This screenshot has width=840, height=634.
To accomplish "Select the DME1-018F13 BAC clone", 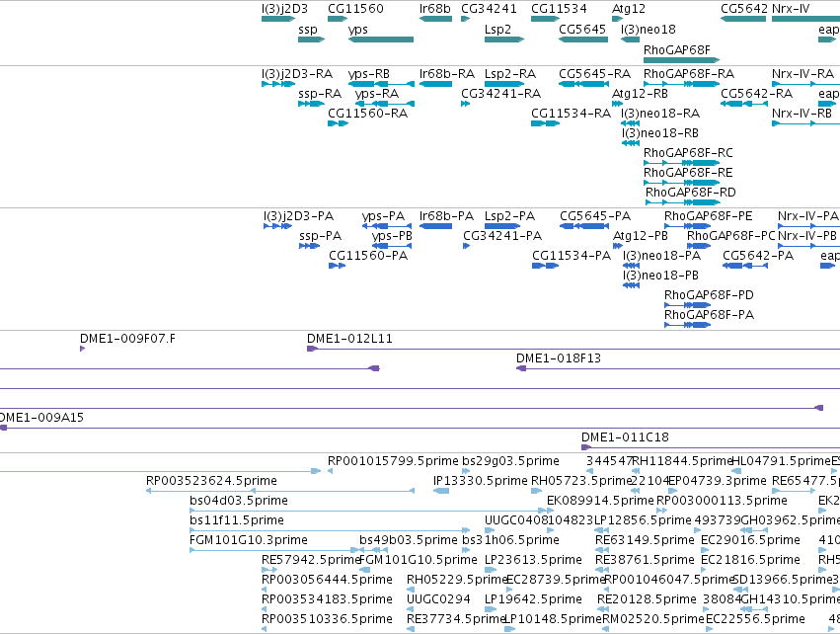I will pyautogui.click(x=678, y=368).
